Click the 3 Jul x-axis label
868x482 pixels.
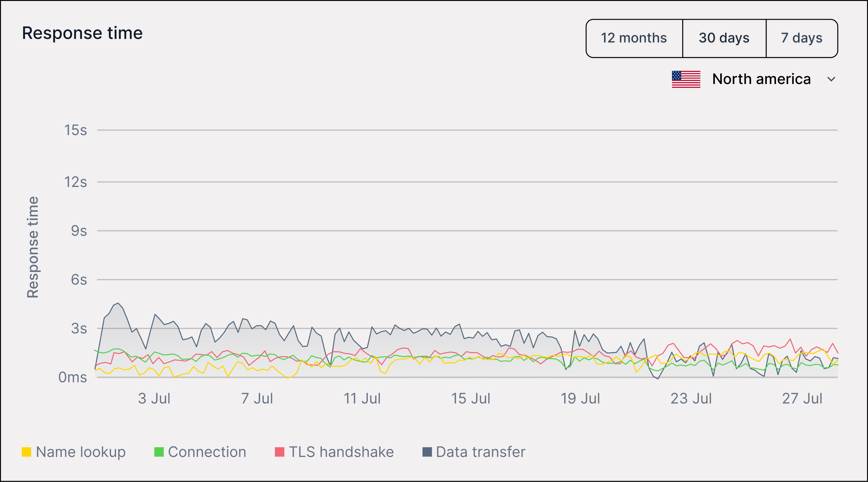[154, 398]
